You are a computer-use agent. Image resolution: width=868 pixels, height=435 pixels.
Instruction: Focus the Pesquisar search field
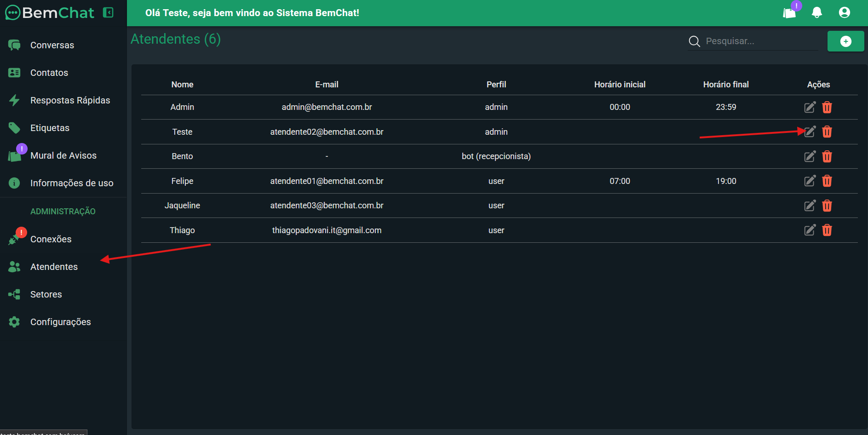click(759, 41)
